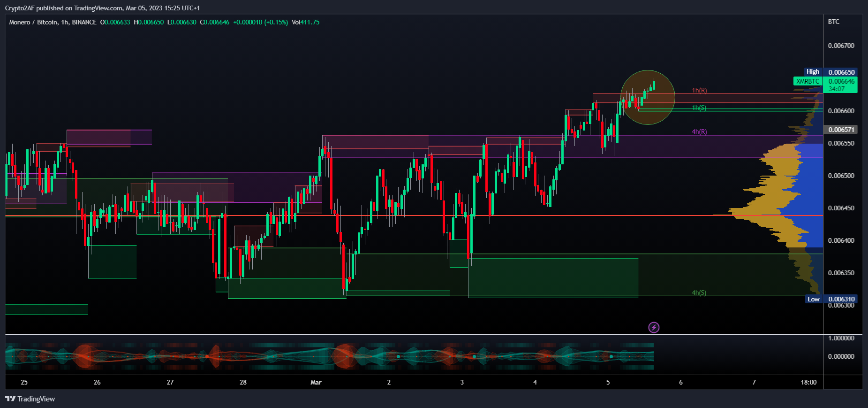The height and width of the screenshot is (408, 868).
Task: Click the low value L0.006630
Action: [182, 22]
